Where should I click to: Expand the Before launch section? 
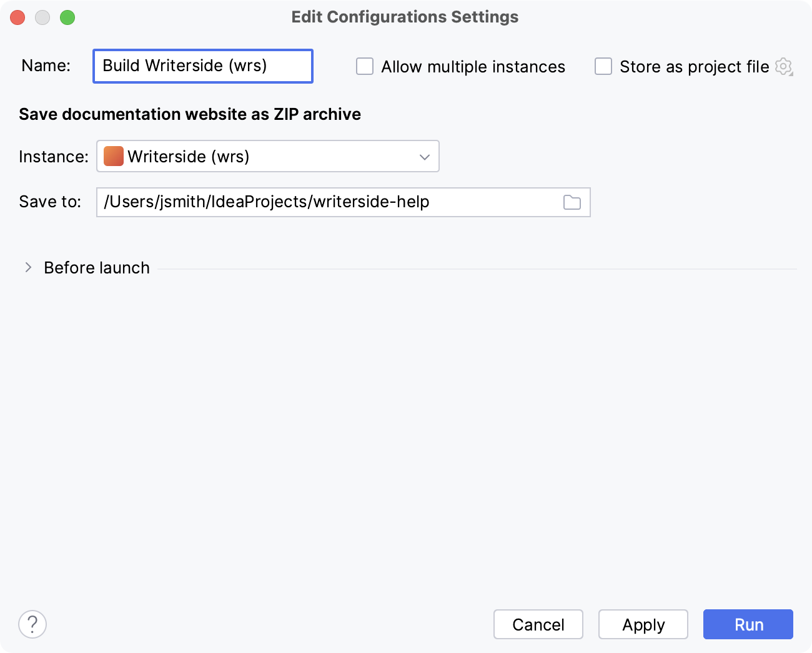click(x=96, y=267)
